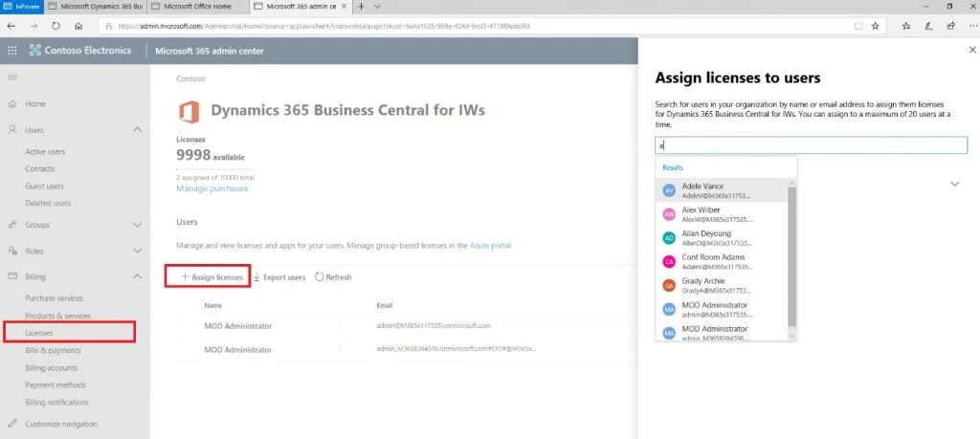Open options for admin_M365B384596 row
980x439 pixels.
[x=340, y=350]
